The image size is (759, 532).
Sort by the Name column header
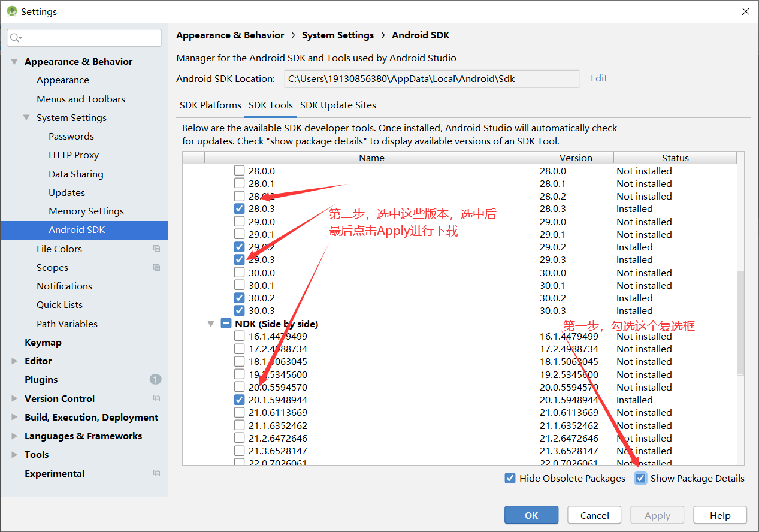point(371,158)
